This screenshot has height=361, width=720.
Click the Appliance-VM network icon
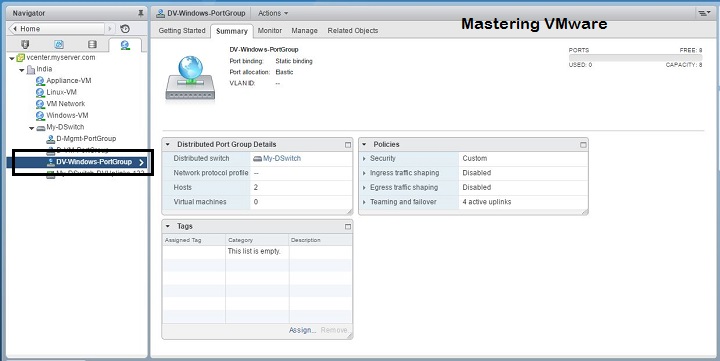point(40,81)
